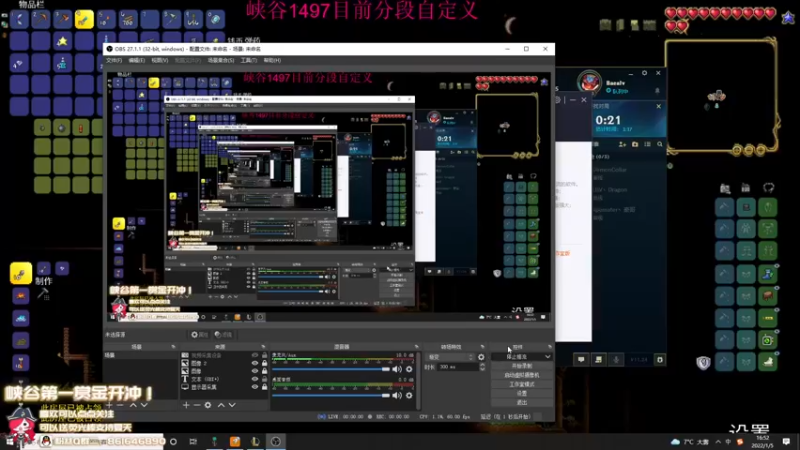This screenshot has height=450, width=800.
Task: Move selected source up with the arrow
Action: point(221,405)
